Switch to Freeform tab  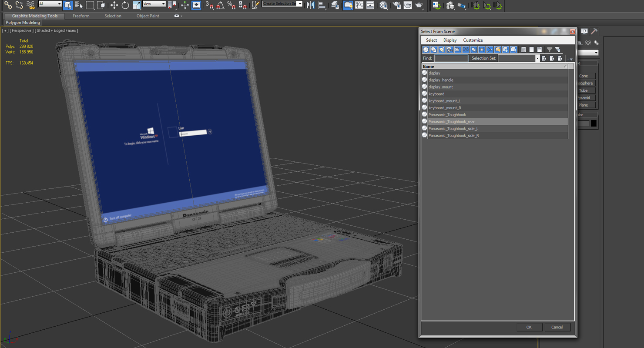pos(81,16)
